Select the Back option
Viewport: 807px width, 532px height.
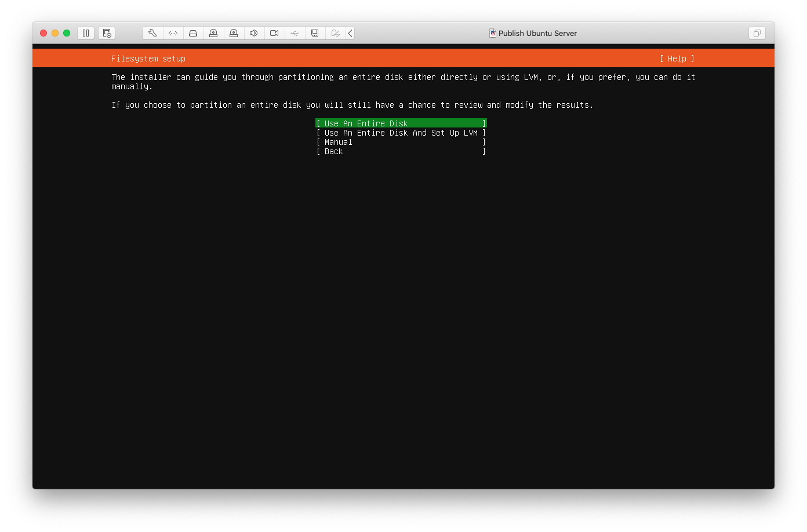click(x=401, y=151)
